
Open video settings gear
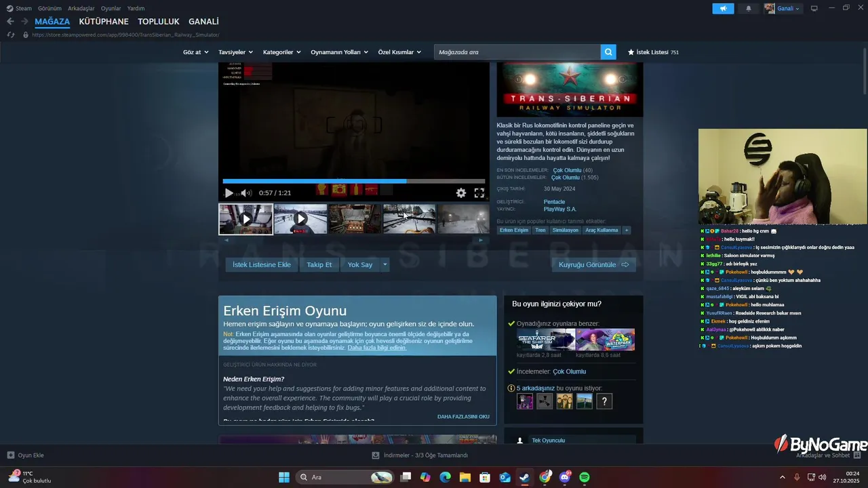pyautogui.click(x=461, y=193)
